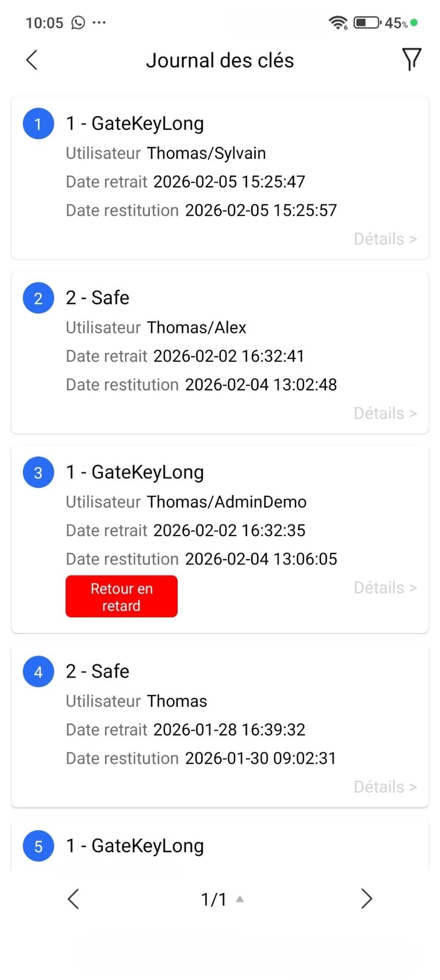Tap the blue number 3 badge
This screenshot has height=980, width=440.
tap(38, 473)
